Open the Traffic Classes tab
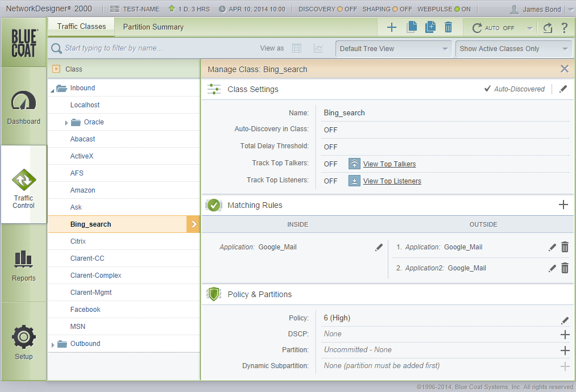The image size is (576, 392). pyautogui.click(x=81, y=27)
